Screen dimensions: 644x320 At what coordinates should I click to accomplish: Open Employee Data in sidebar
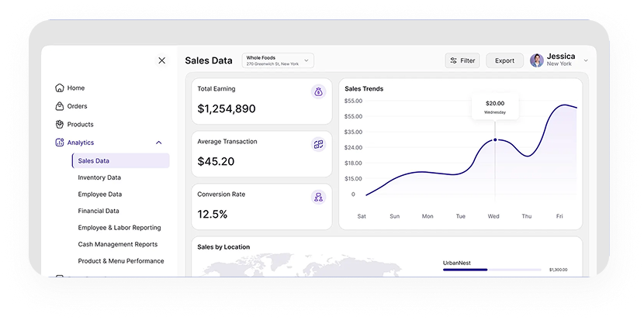tap(99, 194)
